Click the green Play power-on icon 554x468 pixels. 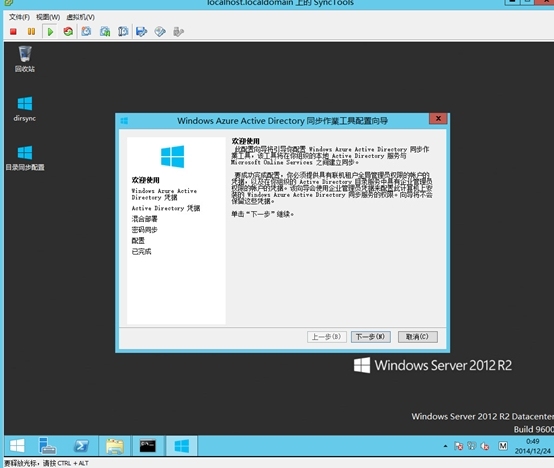tap(50, 32)
